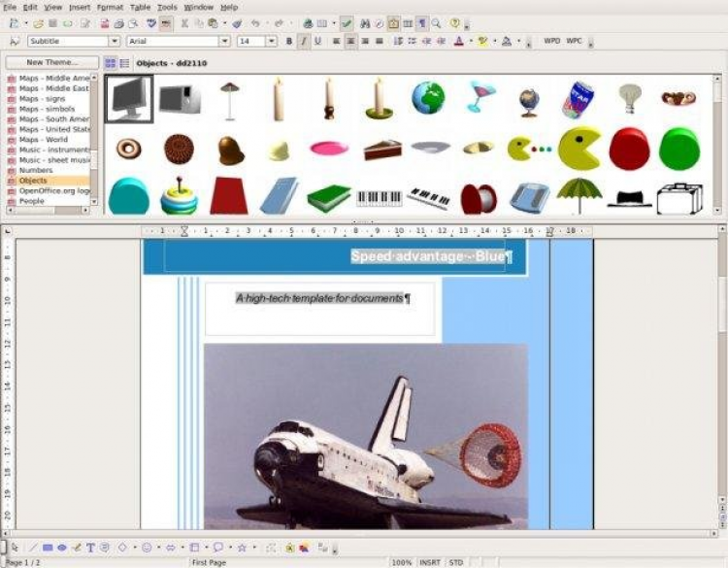728x568 pixels.
Task: Toggle Italic formatting
Action: pos(304,42)
